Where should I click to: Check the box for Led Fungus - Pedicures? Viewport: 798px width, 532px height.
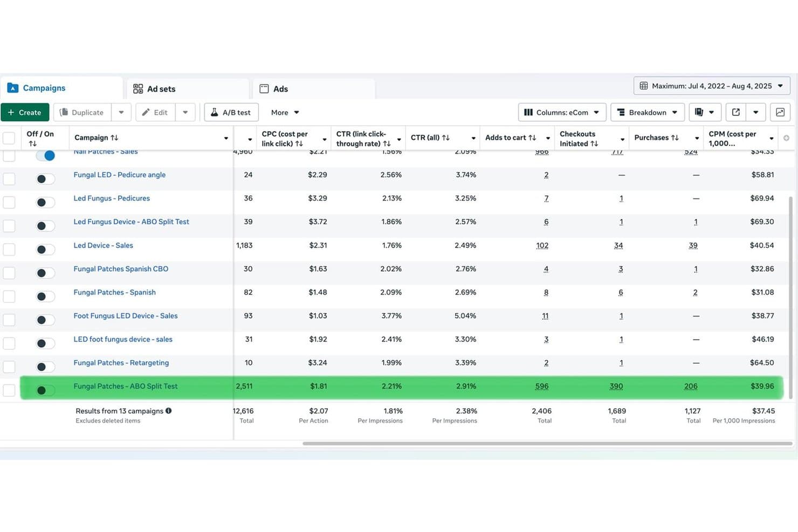(9, 203)
